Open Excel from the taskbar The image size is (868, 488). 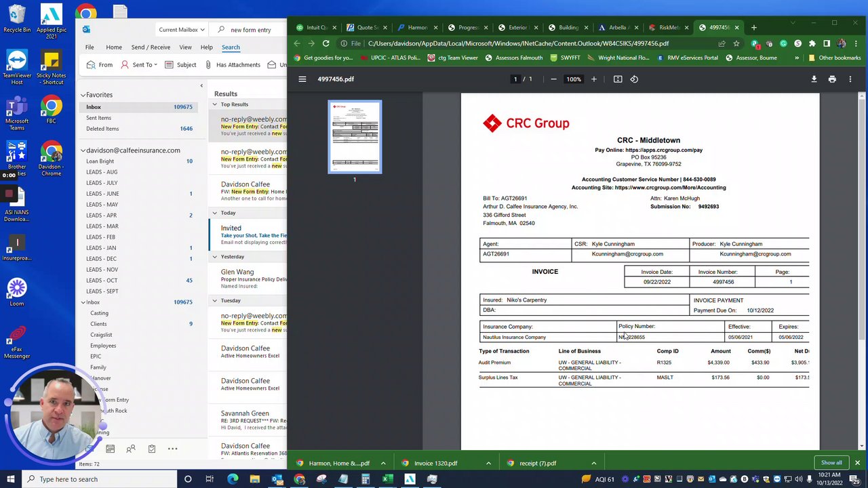[387, 479]
